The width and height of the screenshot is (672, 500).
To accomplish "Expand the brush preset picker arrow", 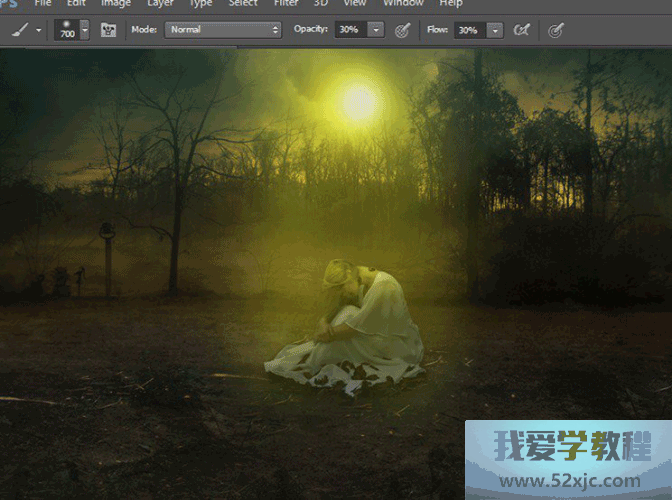I will 84,30.
